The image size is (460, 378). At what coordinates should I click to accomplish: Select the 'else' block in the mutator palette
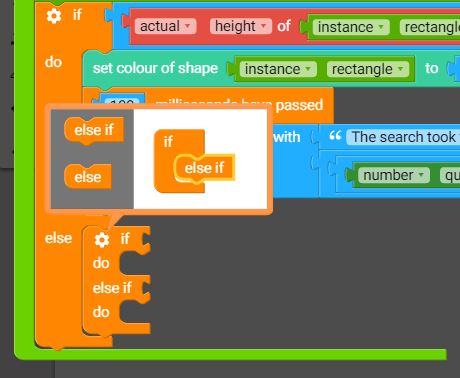(x=88, y=177)
